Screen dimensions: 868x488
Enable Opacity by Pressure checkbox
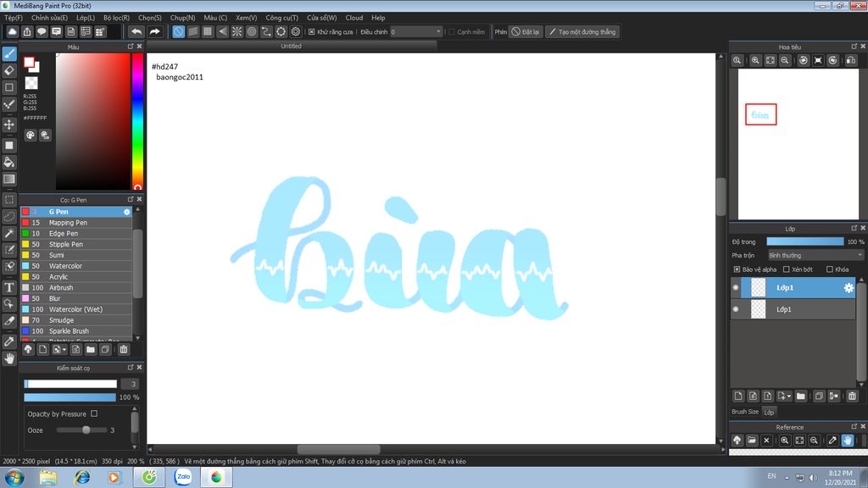coord(94,413)
